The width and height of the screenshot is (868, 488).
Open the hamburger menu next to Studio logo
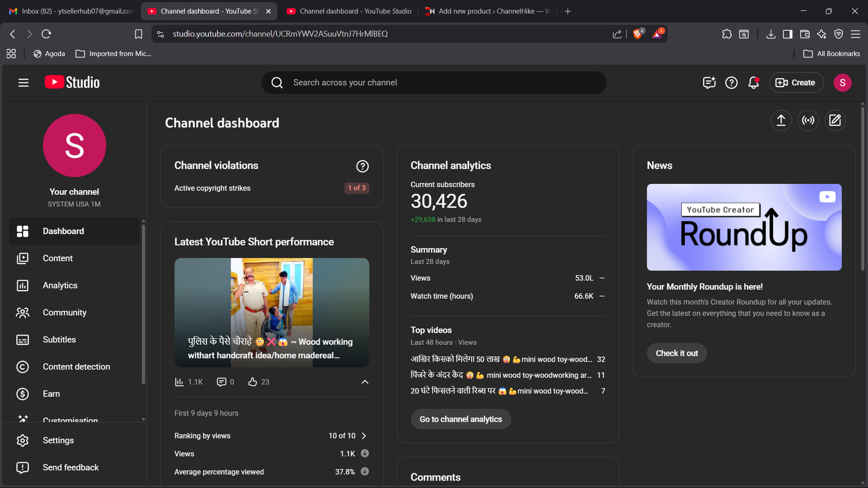pos(23,82)
